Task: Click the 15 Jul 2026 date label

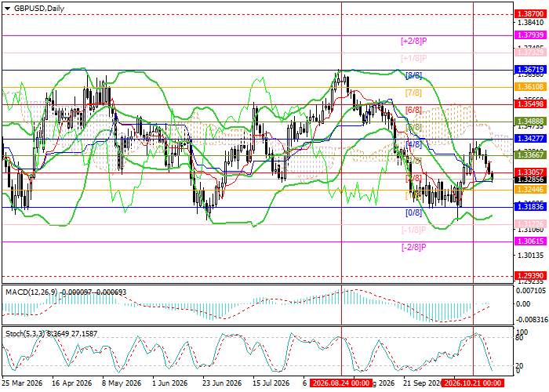Action: tap(271, 383)
